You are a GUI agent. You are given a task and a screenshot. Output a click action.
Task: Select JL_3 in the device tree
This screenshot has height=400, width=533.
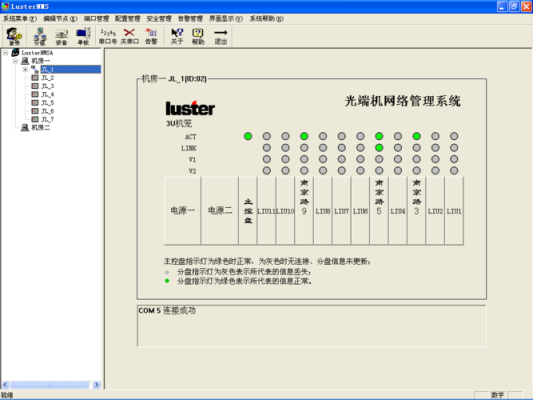[48, 86]
